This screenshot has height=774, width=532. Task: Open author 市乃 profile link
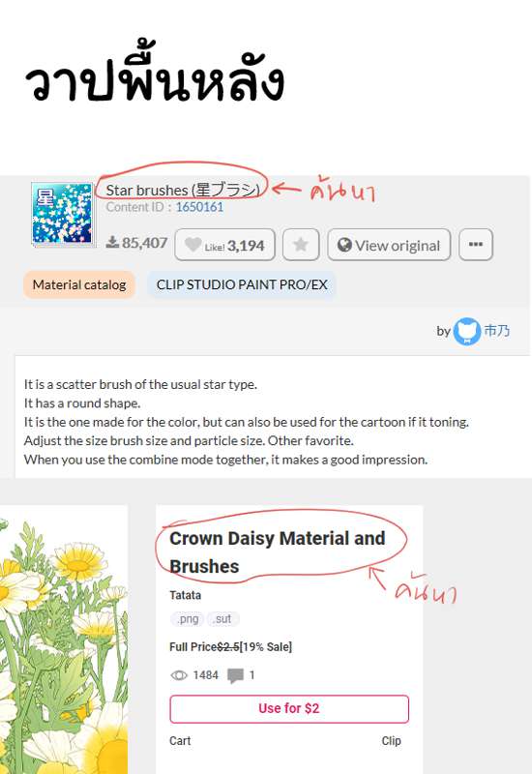pyautogui.click(x=496, y=330)
